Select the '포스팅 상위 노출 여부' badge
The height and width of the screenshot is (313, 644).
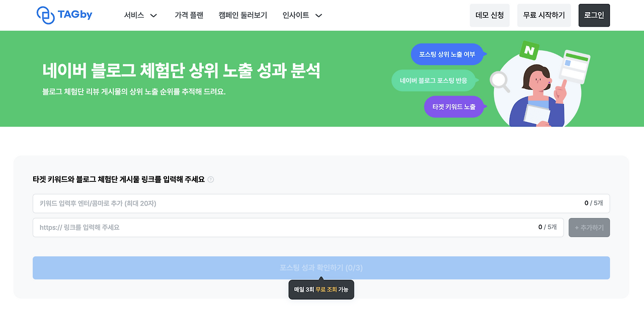point(447,54)
